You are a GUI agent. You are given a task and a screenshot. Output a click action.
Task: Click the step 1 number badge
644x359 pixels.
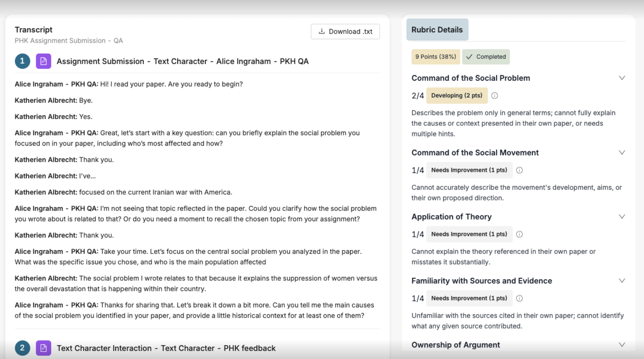[x=22, y=61]
